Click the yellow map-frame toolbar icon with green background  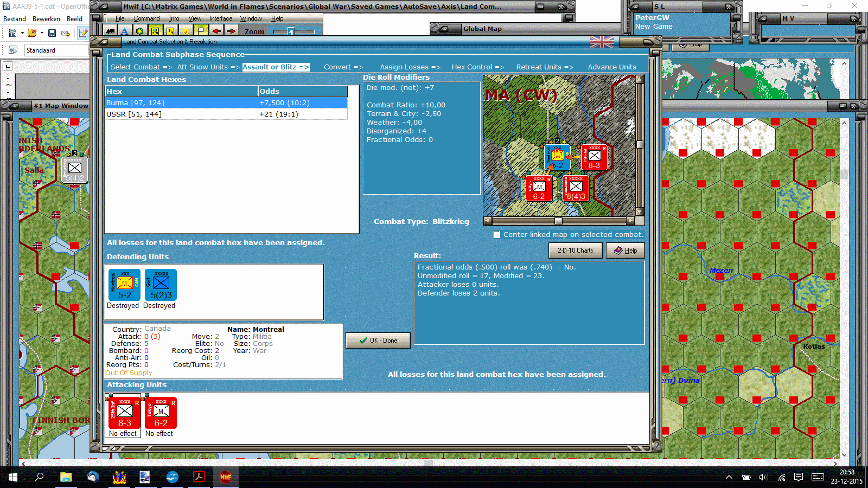pyautogui.click(x=155, y=31)
